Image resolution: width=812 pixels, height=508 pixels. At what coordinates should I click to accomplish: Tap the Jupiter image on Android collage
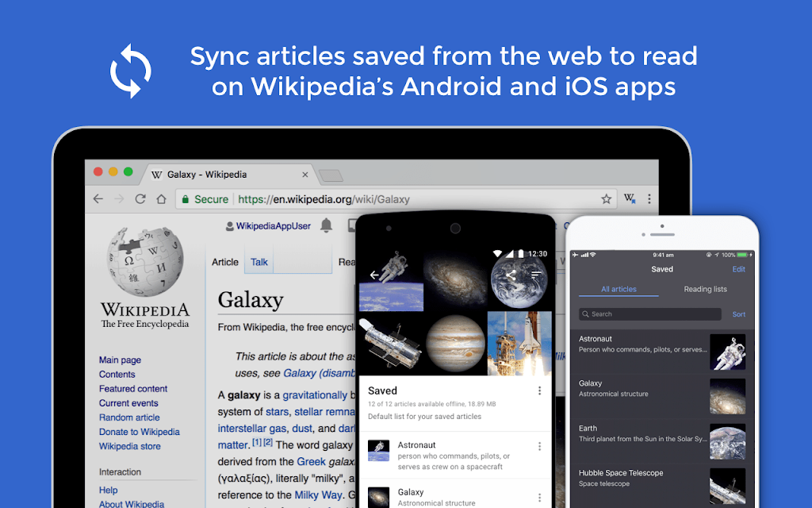tap(455, 343)
